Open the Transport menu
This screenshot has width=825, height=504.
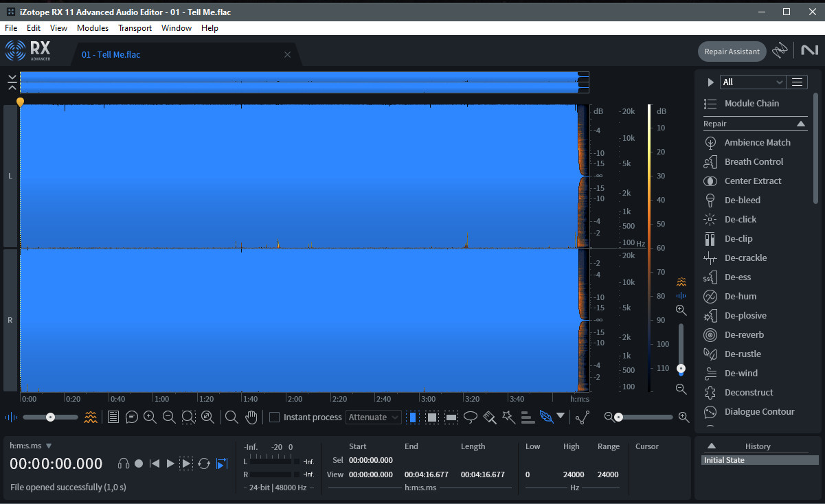pyautogui.click(x=135, y=28)
